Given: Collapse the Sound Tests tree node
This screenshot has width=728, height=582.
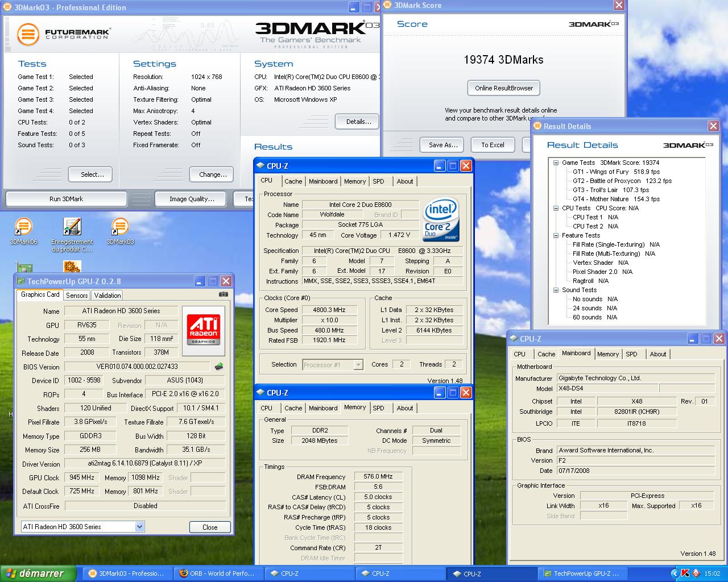Looking at the screenshot, I should 556,290.
